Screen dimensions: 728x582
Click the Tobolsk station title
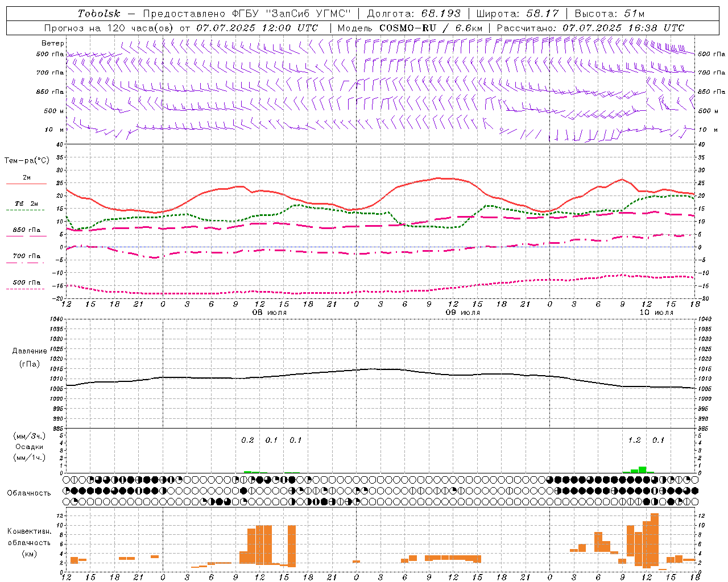pos(99,14)
